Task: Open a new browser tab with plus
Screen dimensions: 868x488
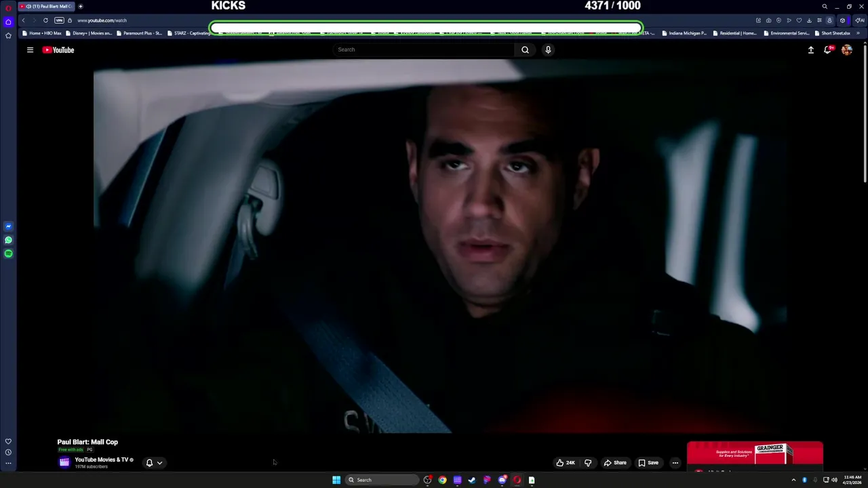Action: pyautogui.click(x=81, y=6)
